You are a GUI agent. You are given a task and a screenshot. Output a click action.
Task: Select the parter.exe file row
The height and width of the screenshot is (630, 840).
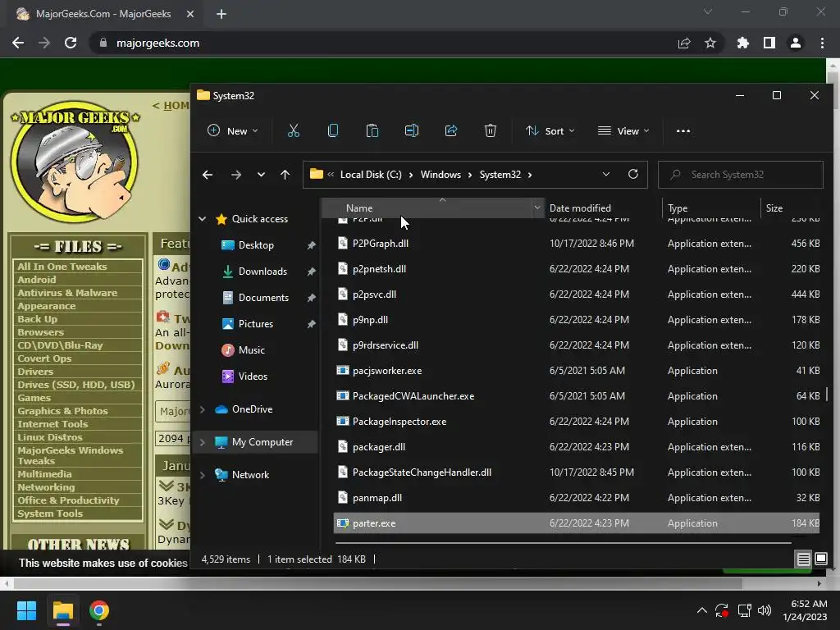click(577, 523)
